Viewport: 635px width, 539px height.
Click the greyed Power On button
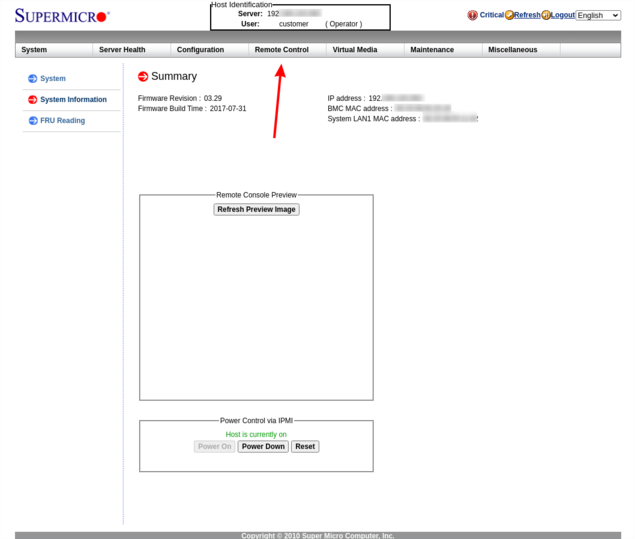click(x=215, y=447)
